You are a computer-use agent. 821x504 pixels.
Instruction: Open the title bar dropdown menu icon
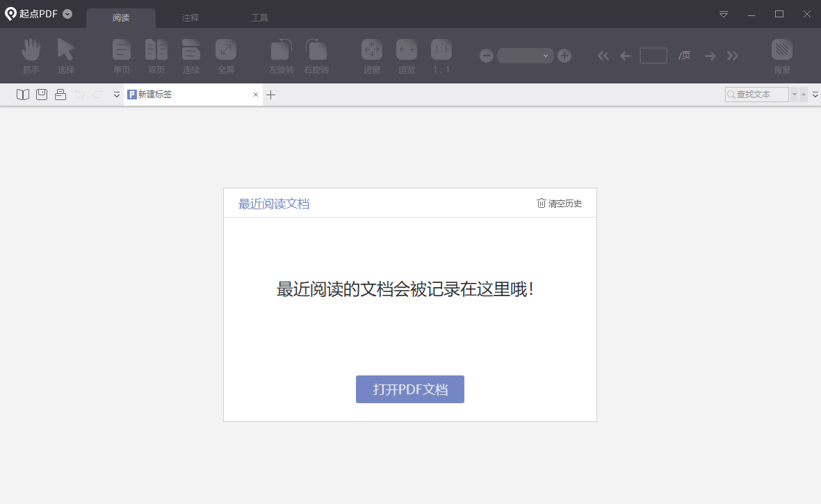coord(724,14)
